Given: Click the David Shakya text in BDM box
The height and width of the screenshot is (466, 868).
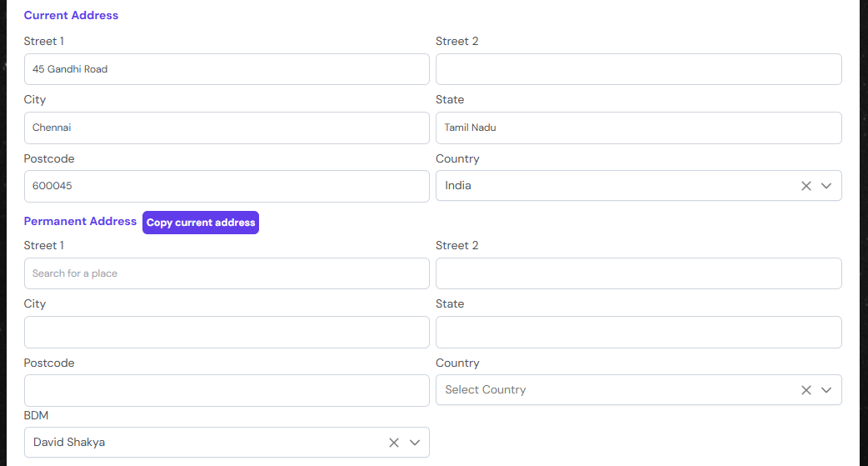Looking at the screenshot, I should [x=69, y=443].
